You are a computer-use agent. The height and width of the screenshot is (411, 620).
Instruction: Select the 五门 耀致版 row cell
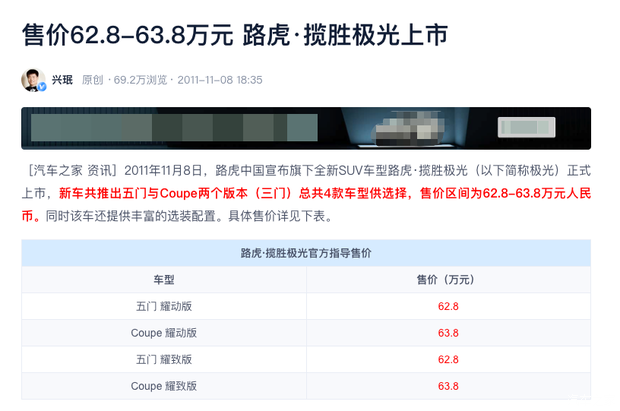coord(164,359)
